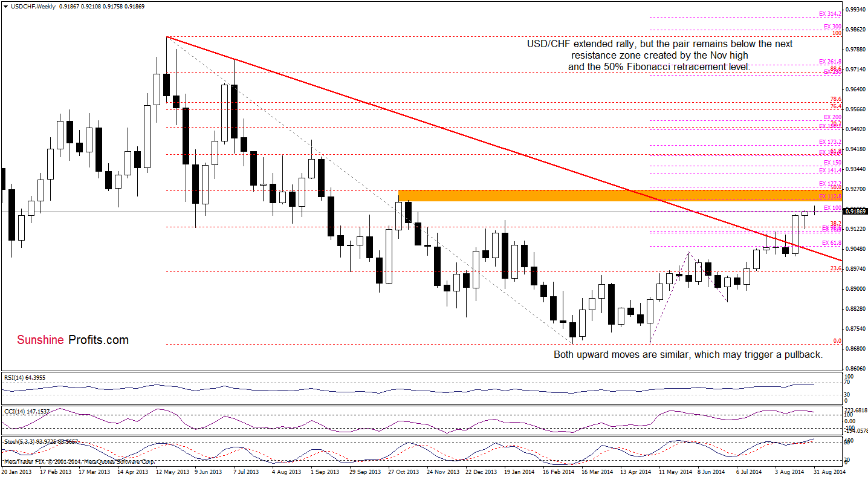Click the current price tag 0.91869
This screenshot has width=868, height=477.
pos(855,212)
